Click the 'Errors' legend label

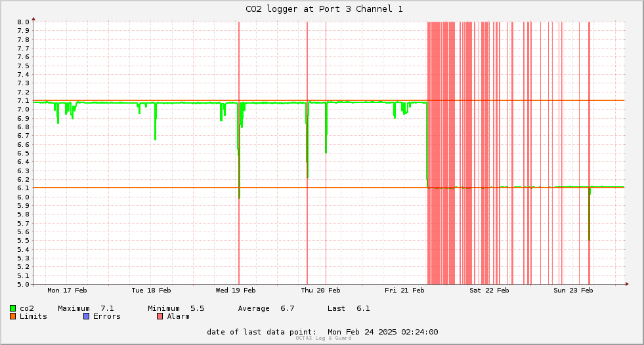(x=107, y=316)
